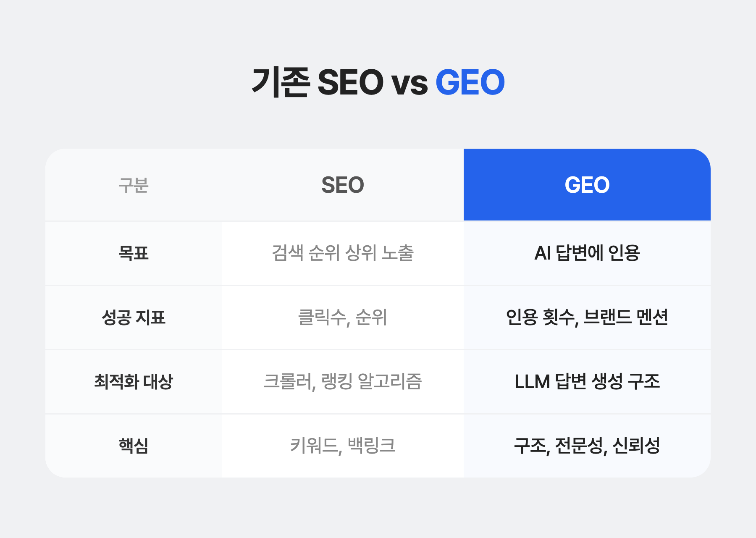756x538 pixels.
Task: Click the '핵심' row label
Action: tap(134, 446)
